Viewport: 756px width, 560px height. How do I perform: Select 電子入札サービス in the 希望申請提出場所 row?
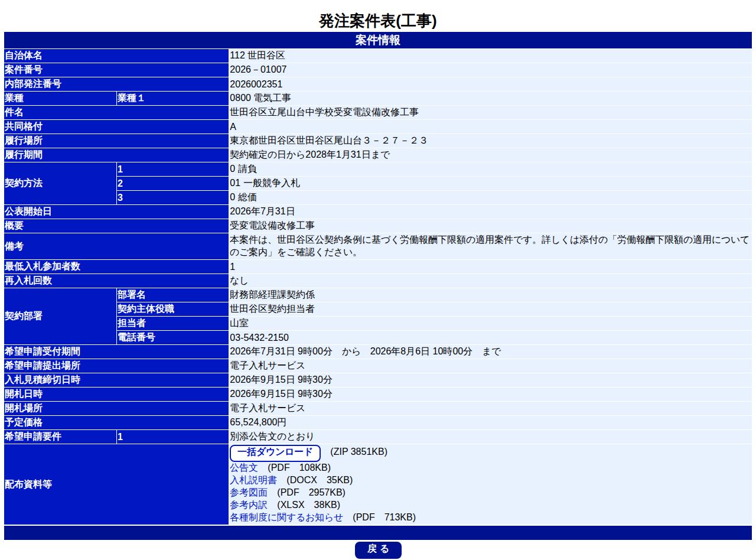tap(268, 366)
